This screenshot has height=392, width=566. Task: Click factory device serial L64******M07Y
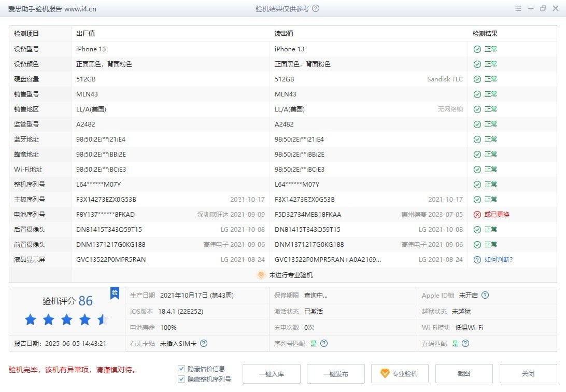[x=98, y=185]
